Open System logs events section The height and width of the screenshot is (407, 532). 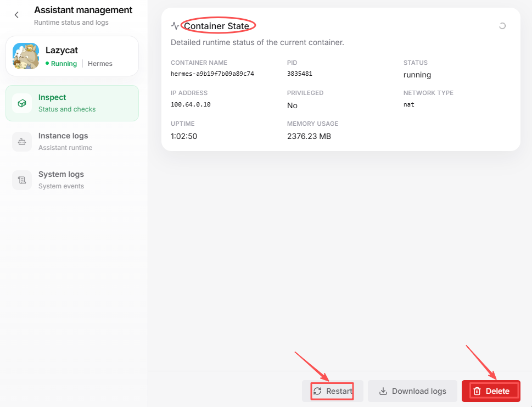tap(72, 180)
